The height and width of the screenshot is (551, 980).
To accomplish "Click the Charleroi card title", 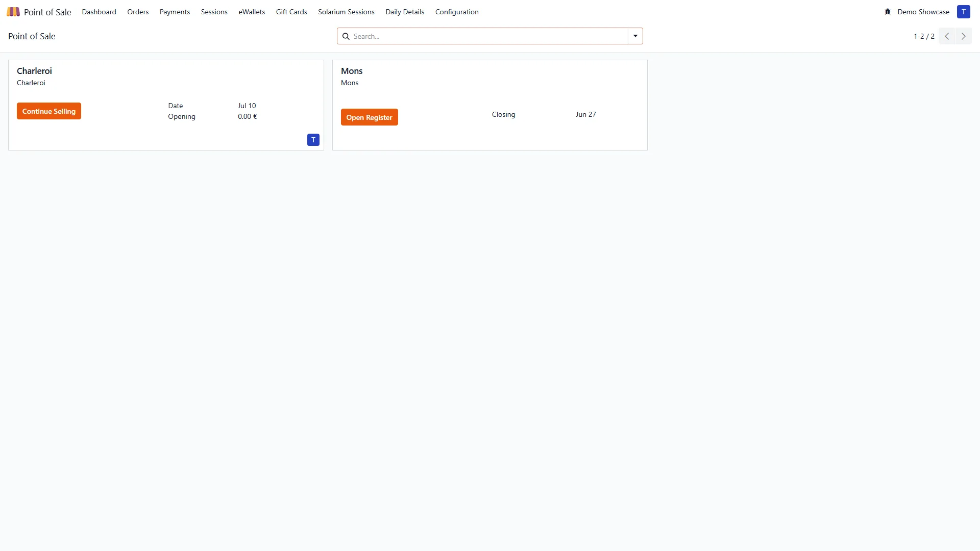I will pyautogui.click(x=34, y=71).
